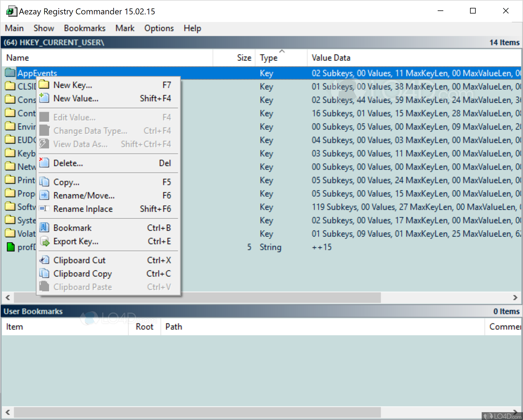523x420 pixels.
Task: Open the Show menu
Action: tap(44, 28)
